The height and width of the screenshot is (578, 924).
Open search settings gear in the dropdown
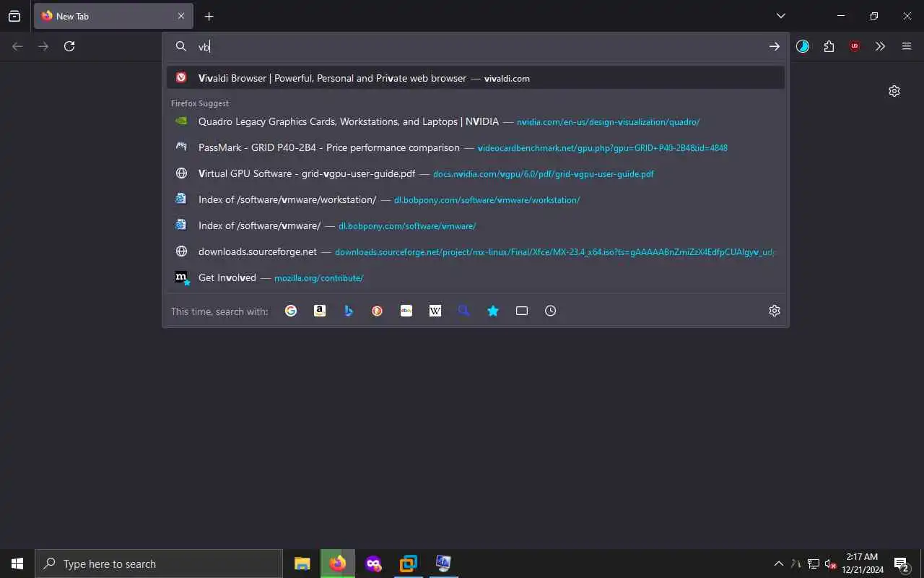coord(775,311)
